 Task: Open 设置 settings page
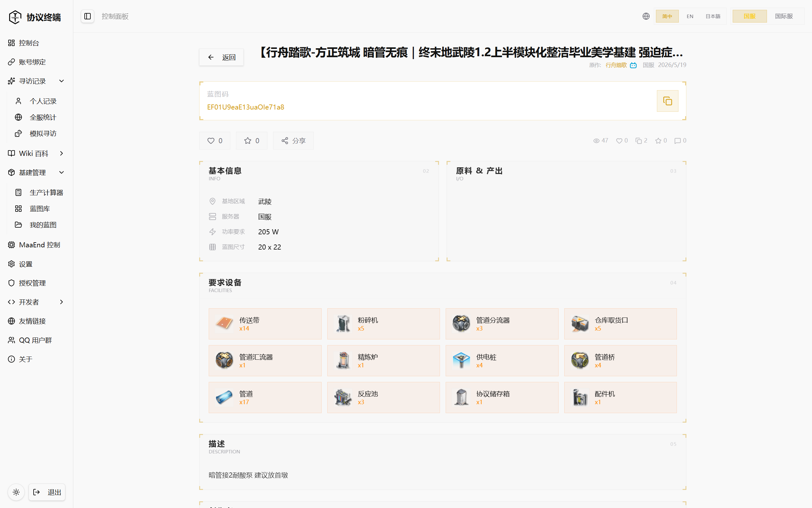point(36,264)
